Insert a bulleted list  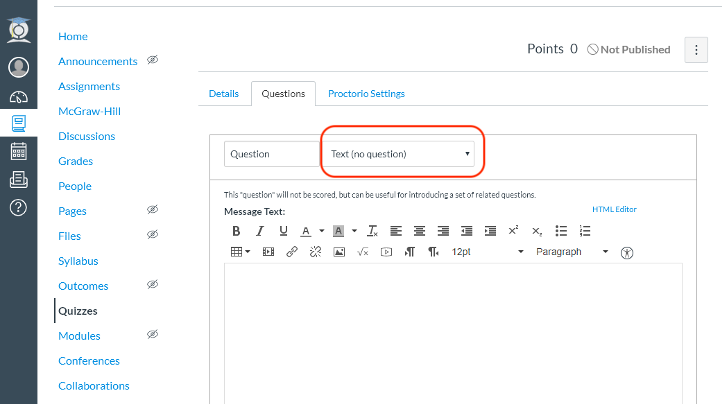pyautogui.click(x=561, y=231)
